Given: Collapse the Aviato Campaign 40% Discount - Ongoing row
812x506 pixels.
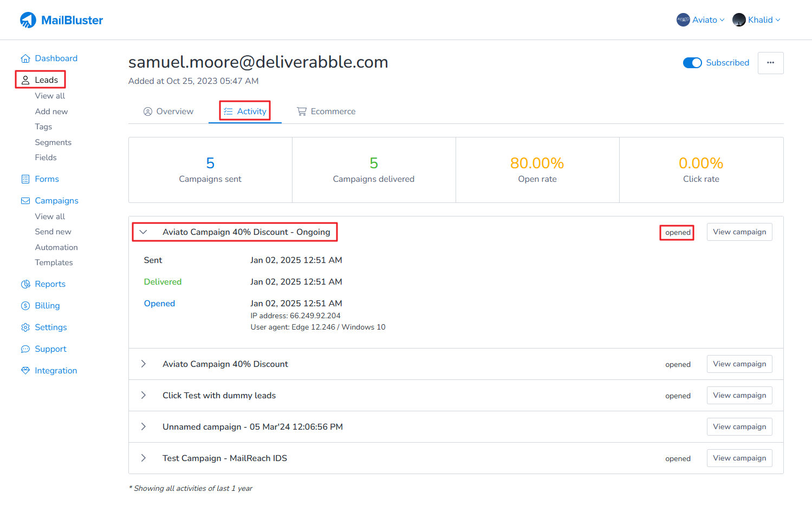Looking at the screenshot, I should 144,232.
